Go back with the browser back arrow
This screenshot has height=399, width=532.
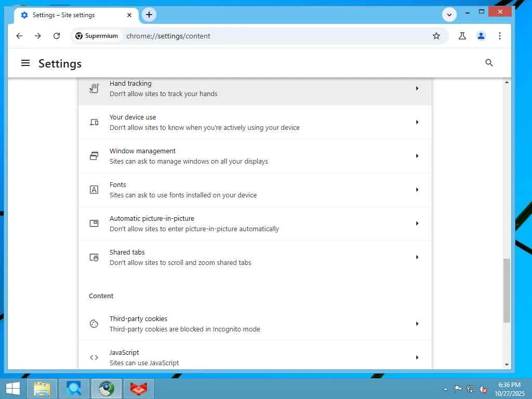[19, 36]
